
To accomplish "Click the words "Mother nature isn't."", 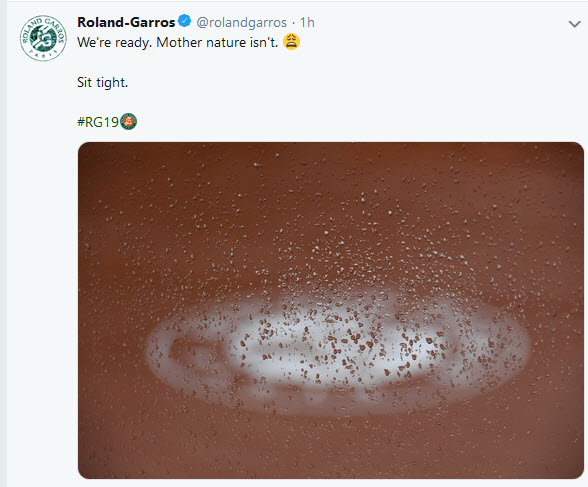I will tap(217, 42).
